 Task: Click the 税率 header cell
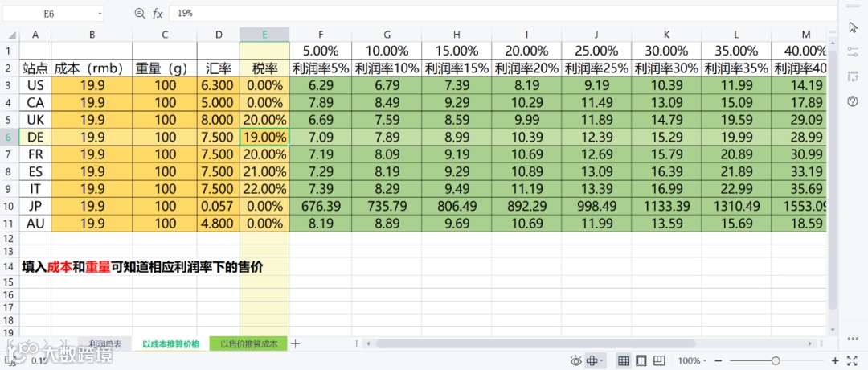tap(264, 68)
